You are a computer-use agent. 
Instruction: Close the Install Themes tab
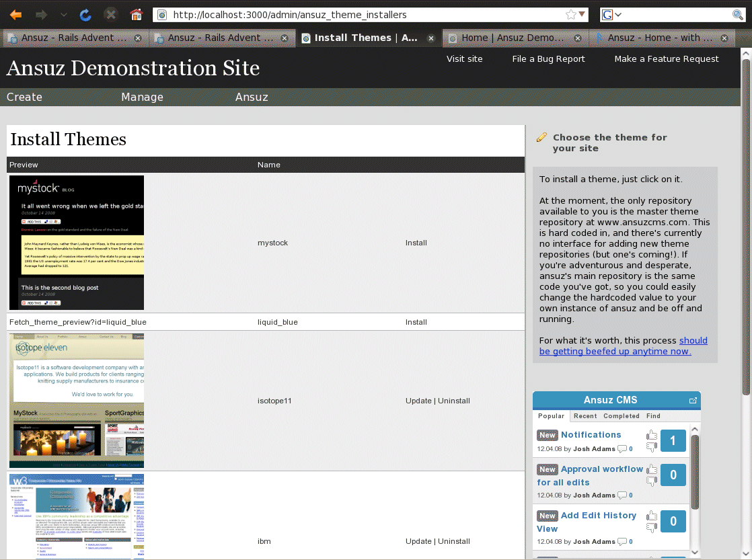(x=431, y=38)
